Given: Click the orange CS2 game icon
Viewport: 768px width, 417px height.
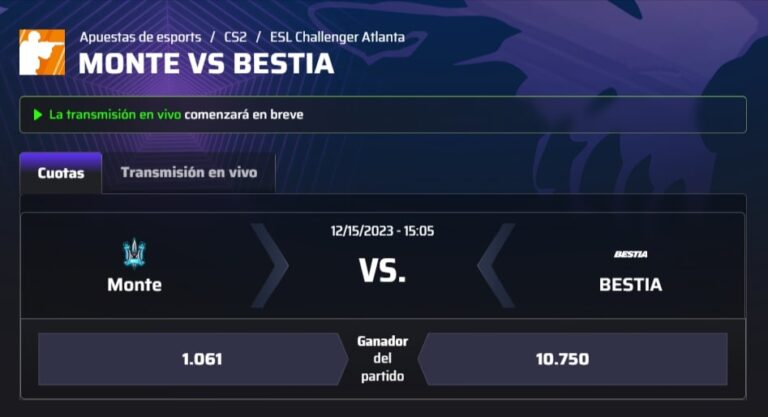Looking at the screenshot, I should click(42, 52).
